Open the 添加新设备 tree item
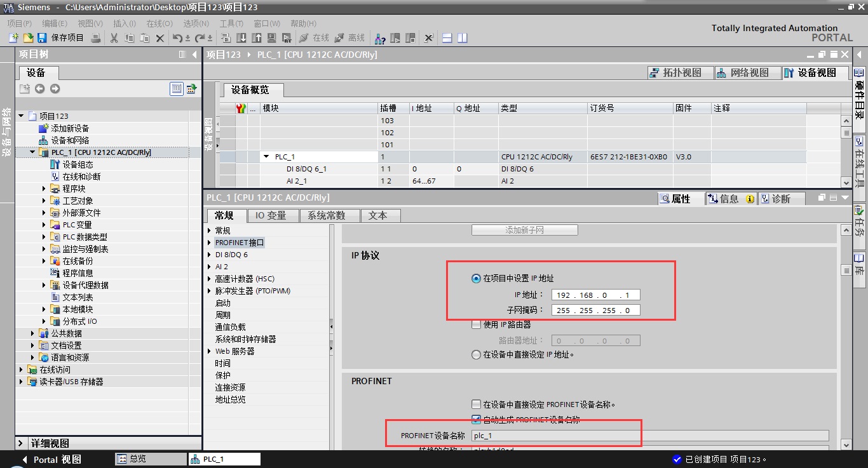Image resolution: width=868 pixels, height=468 pixels. [70, 128]
